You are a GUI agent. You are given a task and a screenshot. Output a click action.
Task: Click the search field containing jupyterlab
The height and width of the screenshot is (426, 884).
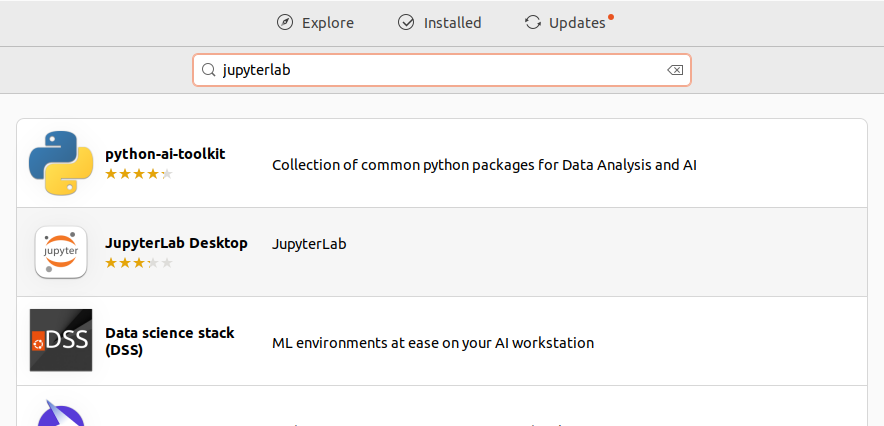tap(441, 70)
